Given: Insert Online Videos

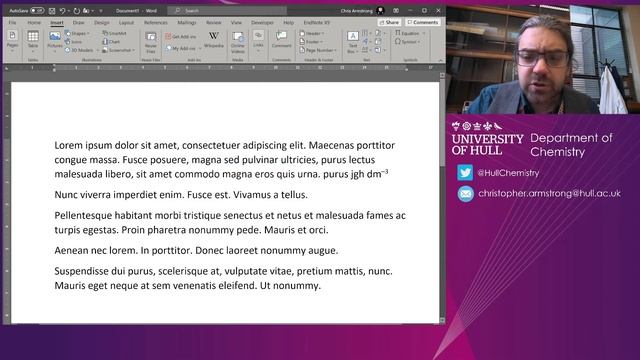Looking at the screenshot, I should (x=238, y=42).
